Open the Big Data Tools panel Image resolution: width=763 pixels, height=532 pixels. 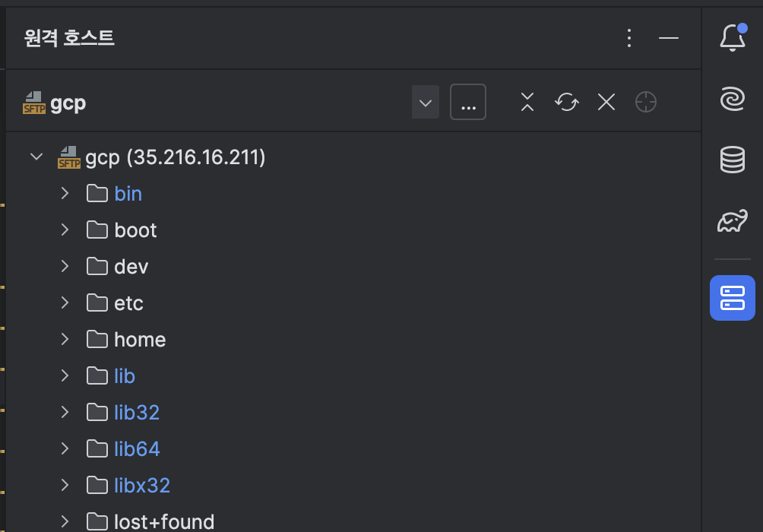tap(732, 221)
